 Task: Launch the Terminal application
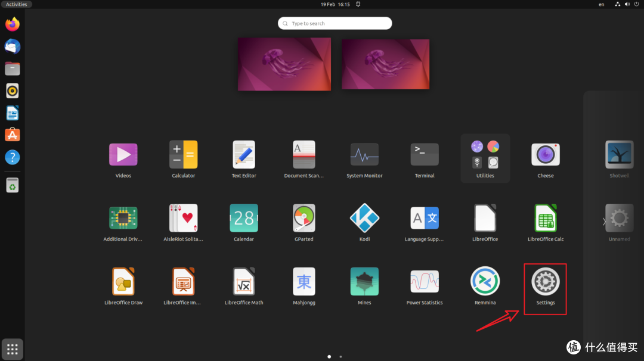[424, 154]
